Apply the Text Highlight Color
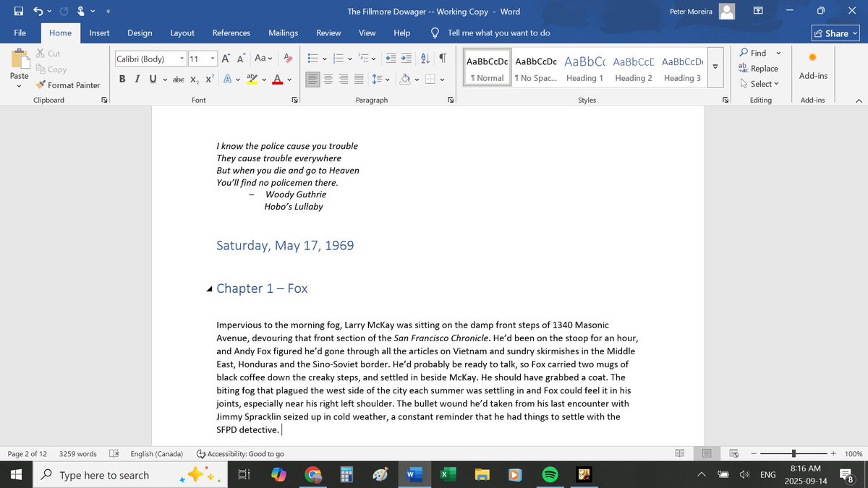The height and width of the screenshot is (488, 868). tap(251, 80)
